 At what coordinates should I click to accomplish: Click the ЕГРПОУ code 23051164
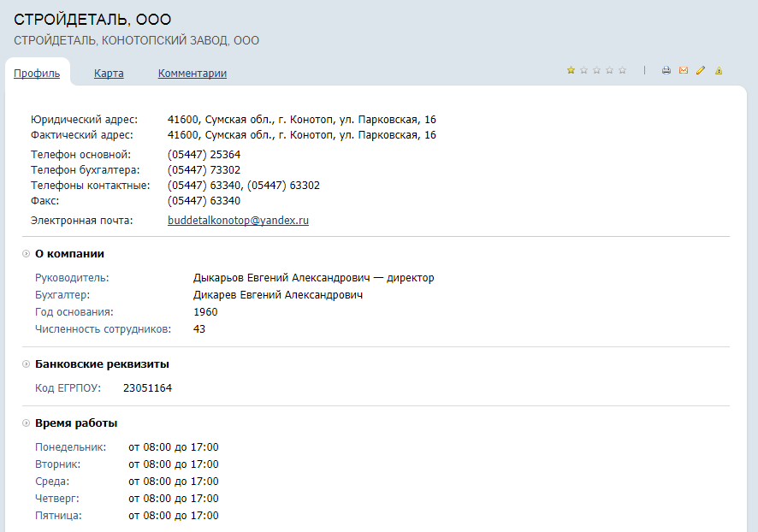(147, 388)
